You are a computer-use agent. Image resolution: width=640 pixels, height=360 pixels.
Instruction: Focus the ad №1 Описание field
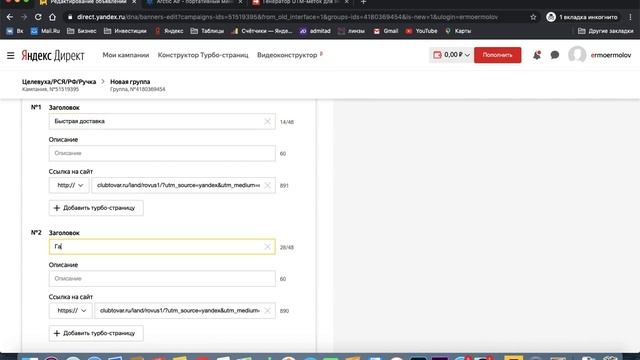162,153
